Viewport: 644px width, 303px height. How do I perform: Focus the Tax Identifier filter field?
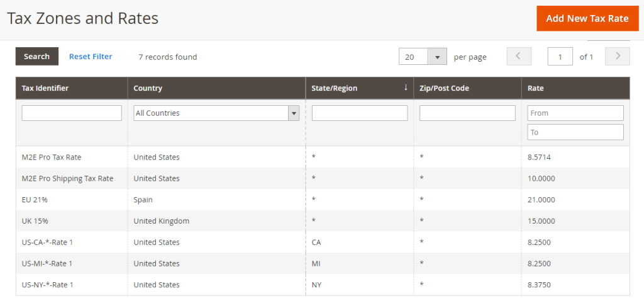72,113
